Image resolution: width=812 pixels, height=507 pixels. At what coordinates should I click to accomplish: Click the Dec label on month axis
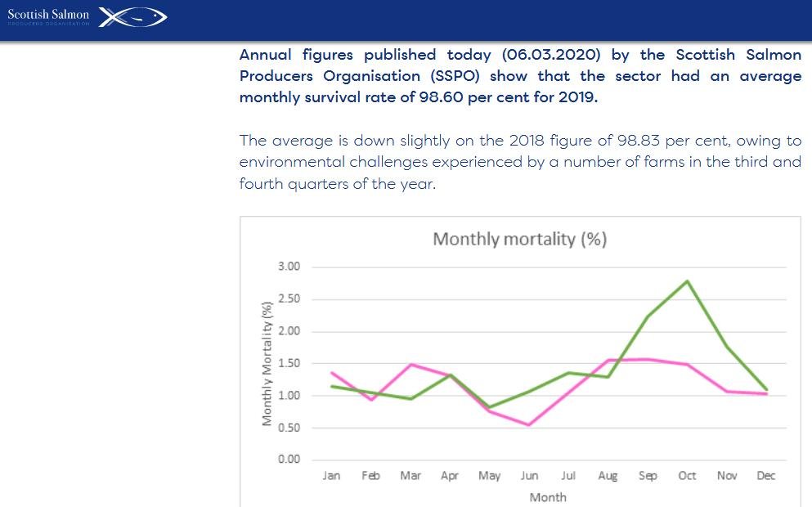[x=766, y=476]
